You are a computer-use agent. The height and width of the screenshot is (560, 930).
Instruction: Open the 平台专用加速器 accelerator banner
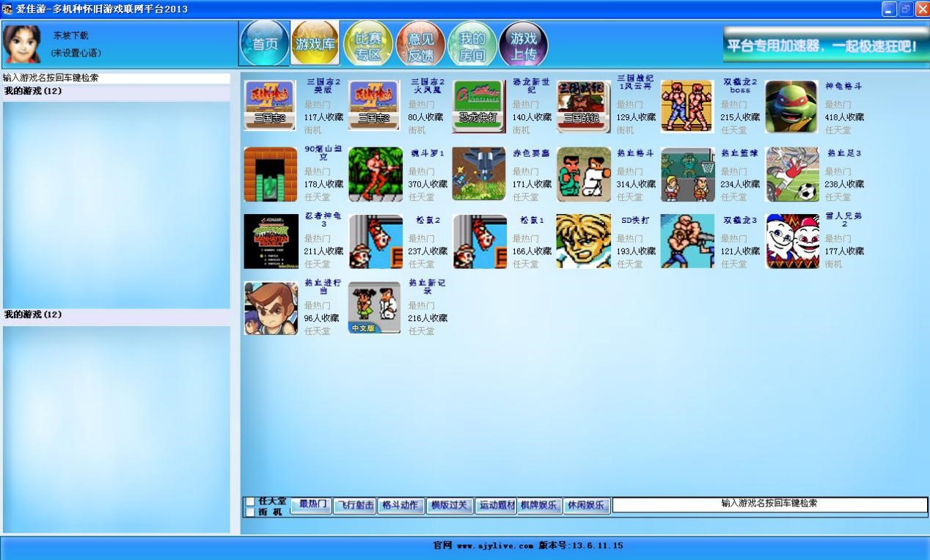[x=826, y=45]
